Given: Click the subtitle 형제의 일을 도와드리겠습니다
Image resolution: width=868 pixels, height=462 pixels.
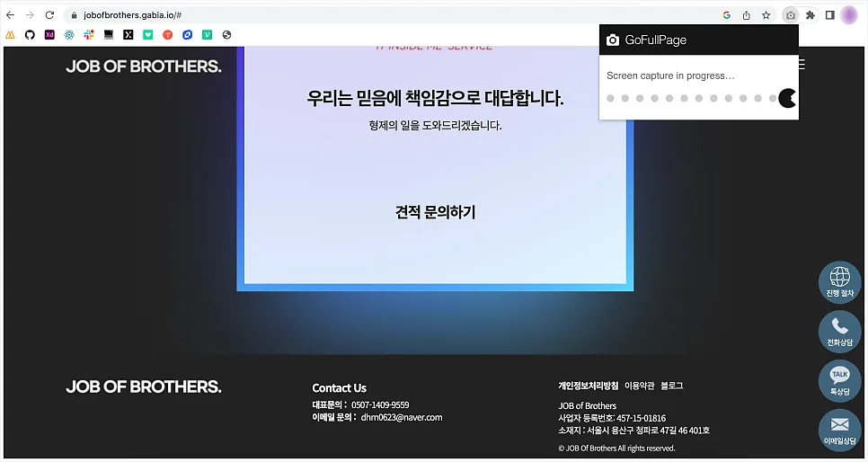Looking at the screenshot, I should [x=435, y=126].
